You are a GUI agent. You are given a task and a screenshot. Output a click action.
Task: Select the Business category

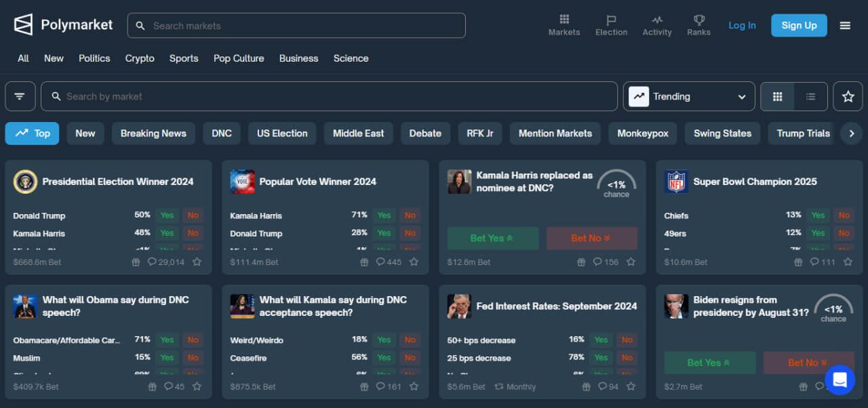[298, 58]
